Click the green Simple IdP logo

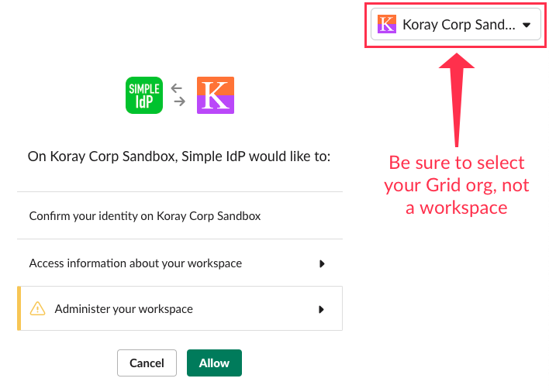(143, 95)
